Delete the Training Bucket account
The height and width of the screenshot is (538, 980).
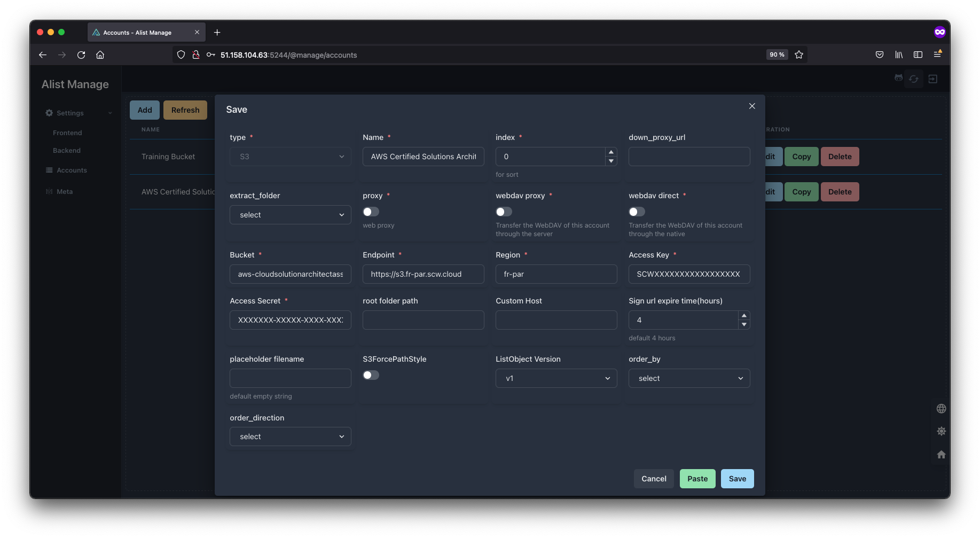click(x=840, y=157)
